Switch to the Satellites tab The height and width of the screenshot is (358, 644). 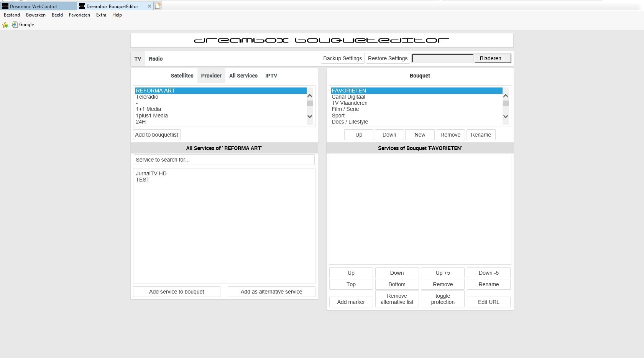[182, 76]
